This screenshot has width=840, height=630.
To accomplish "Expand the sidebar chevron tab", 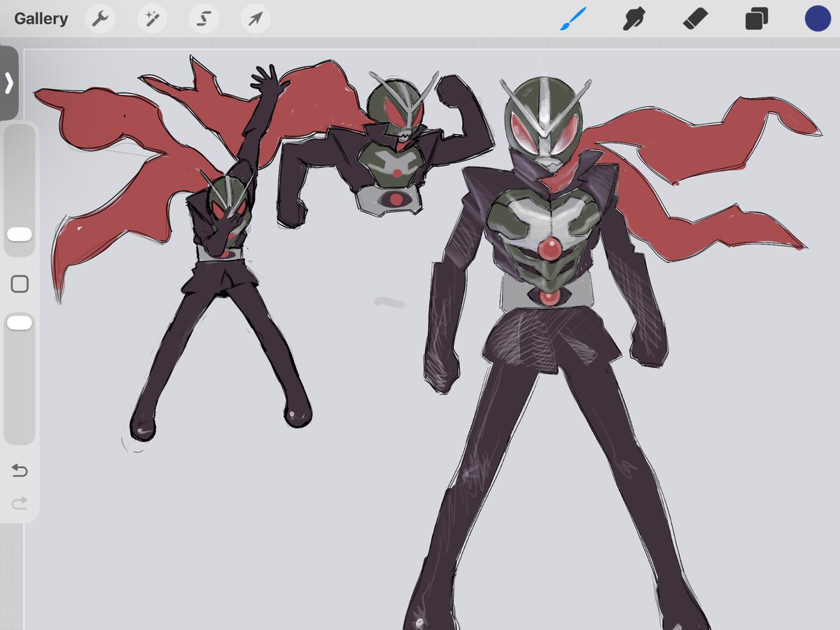I will click(9, 83).
